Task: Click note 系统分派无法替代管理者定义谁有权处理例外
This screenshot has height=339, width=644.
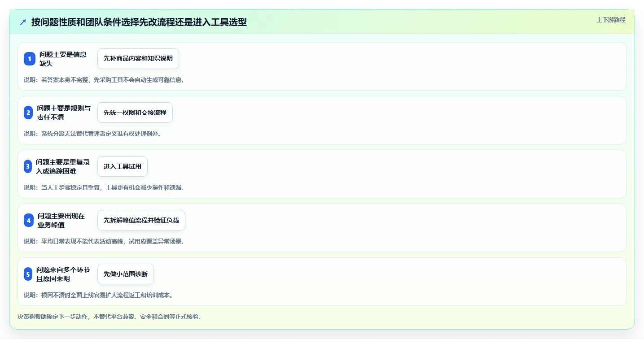Action: pos(101,134)
